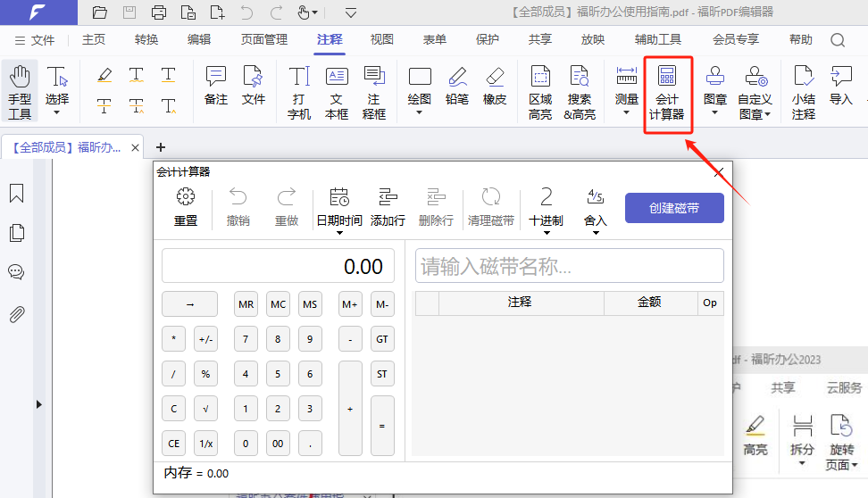Open the bookmarks panel in left sidebar

point(16,194)
